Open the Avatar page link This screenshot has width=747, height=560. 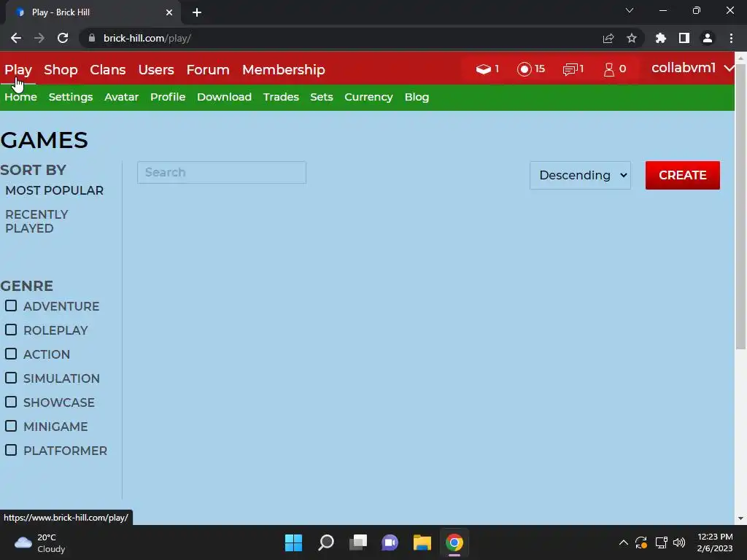pos(122,97)
